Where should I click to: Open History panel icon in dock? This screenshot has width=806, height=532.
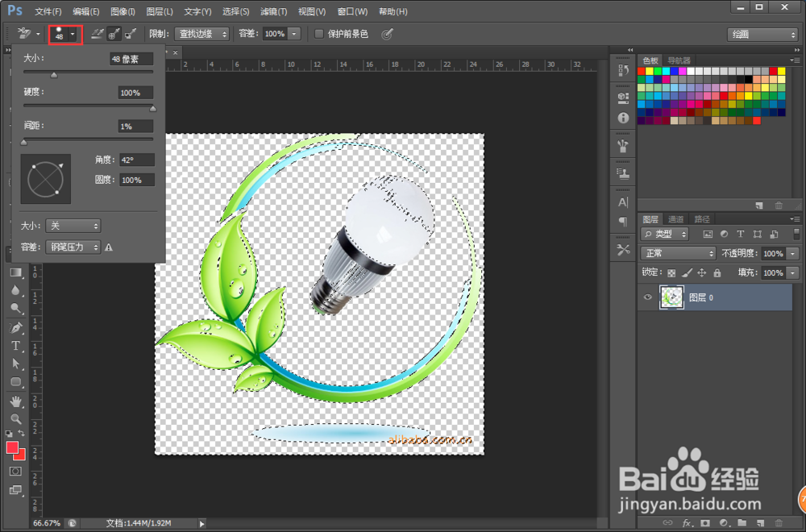point(623,70)
